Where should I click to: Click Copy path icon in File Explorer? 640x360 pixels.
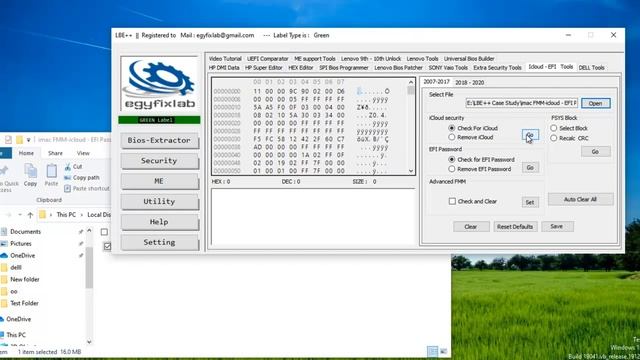[x=67, y=178]
